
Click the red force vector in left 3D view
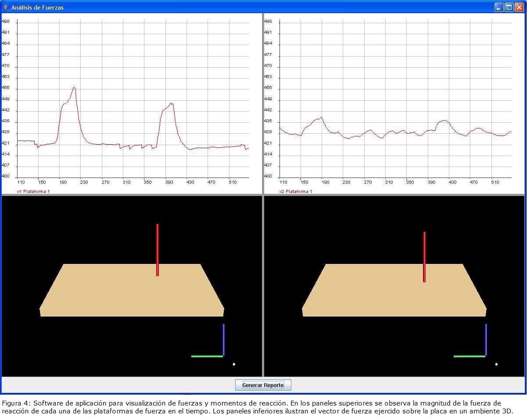(x=157, y=250)
